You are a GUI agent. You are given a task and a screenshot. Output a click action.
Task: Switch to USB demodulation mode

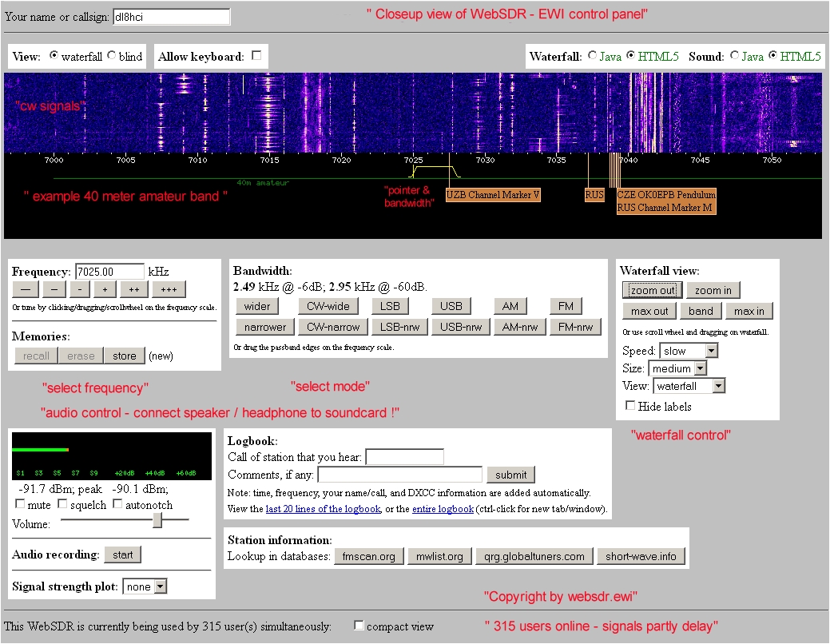451,306
